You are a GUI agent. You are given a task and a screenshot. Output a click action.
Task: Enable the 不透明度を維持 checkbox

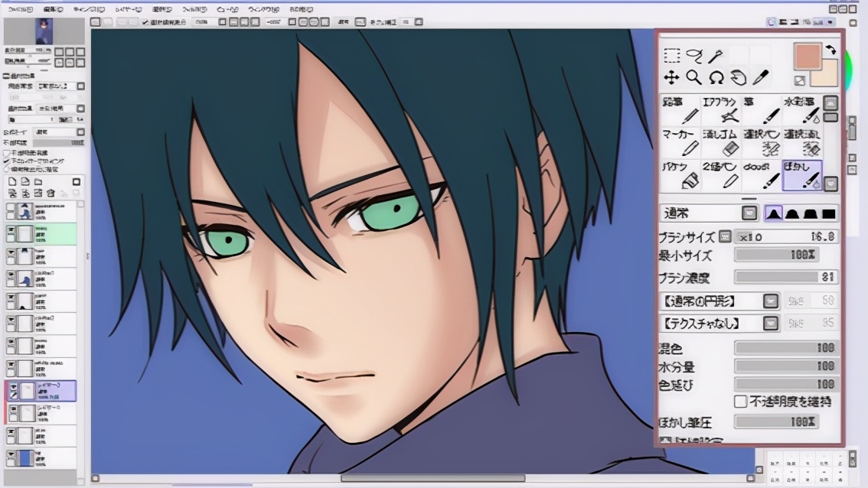(741, 402)
